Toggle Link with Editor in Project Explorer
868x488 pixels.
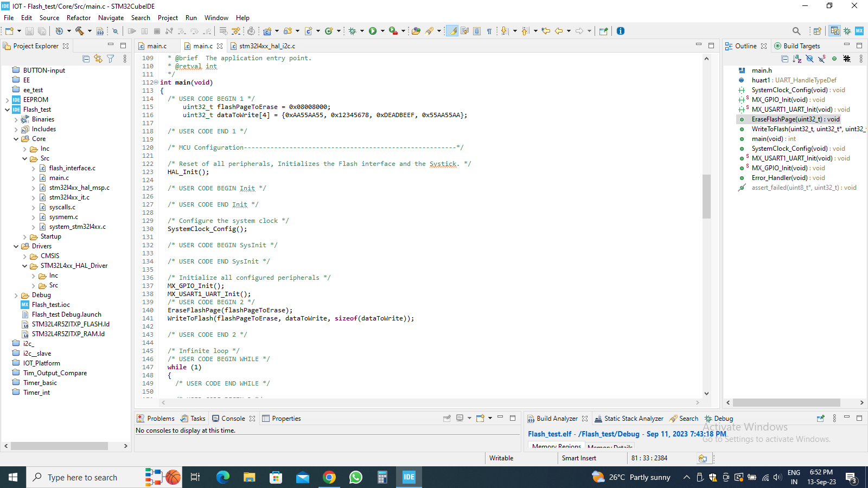point(98,59)
